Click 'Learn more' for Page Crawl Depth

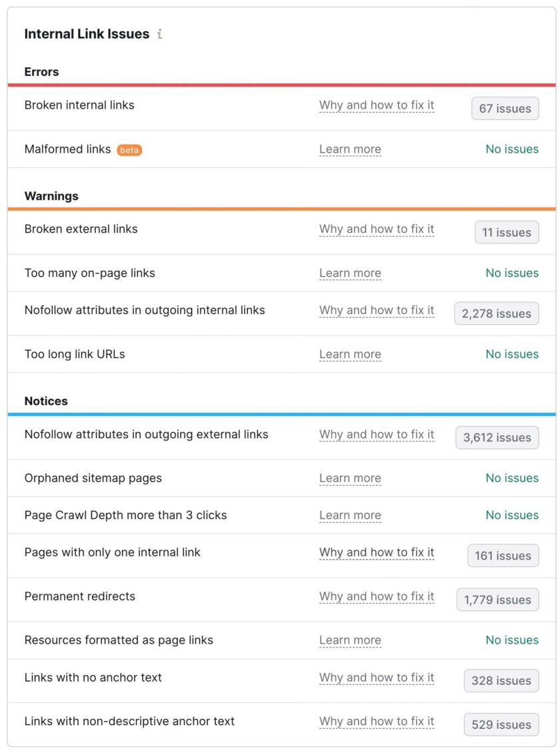(x=350, y=516)
